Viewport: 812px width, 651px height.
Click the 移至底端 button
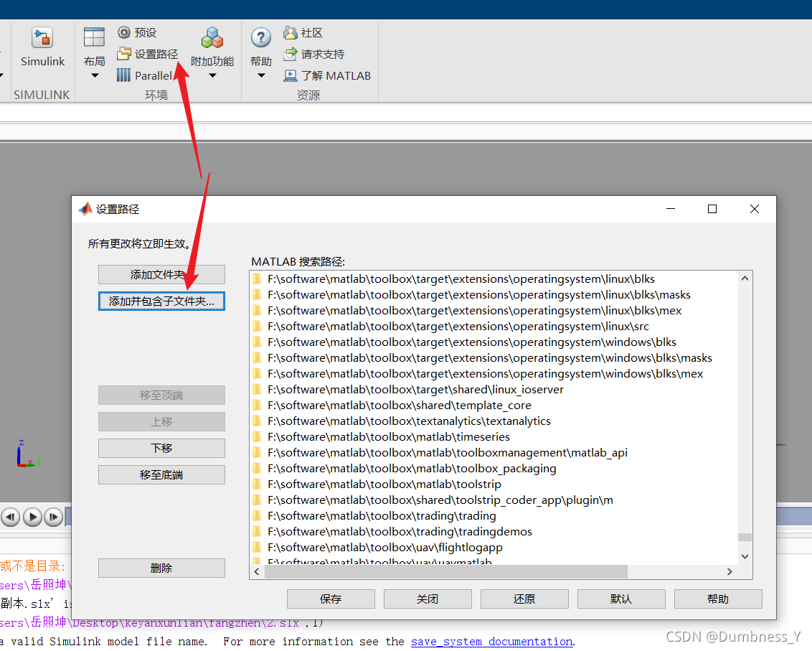(x=161, y=474)
